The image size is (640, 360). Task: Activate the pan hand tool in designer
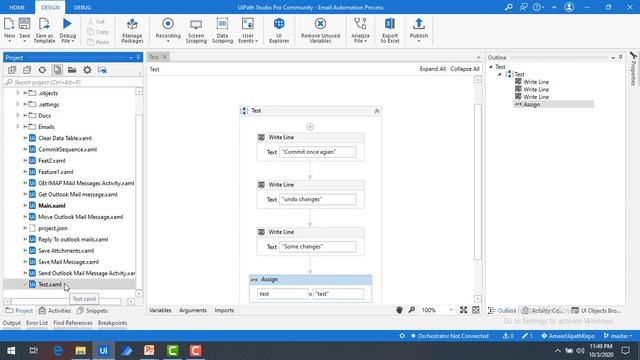click(399, 310)
